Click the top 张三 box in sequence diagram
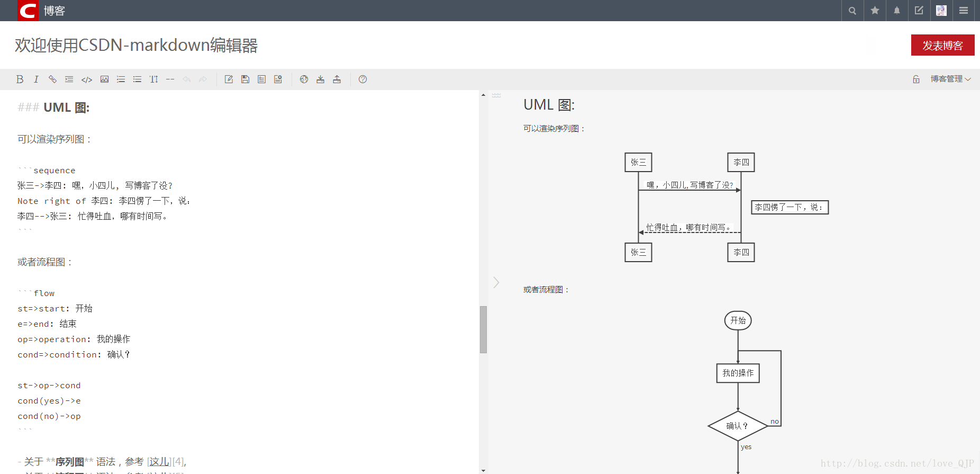Image resolution: width=980 pixels, height=474 pixels. click(x=638, y=163)
